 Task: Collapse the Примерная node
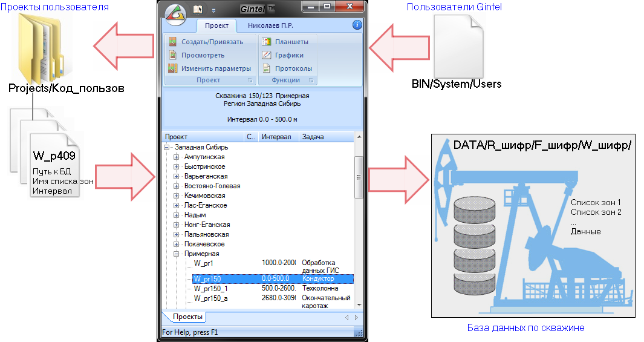coord(176,254)
